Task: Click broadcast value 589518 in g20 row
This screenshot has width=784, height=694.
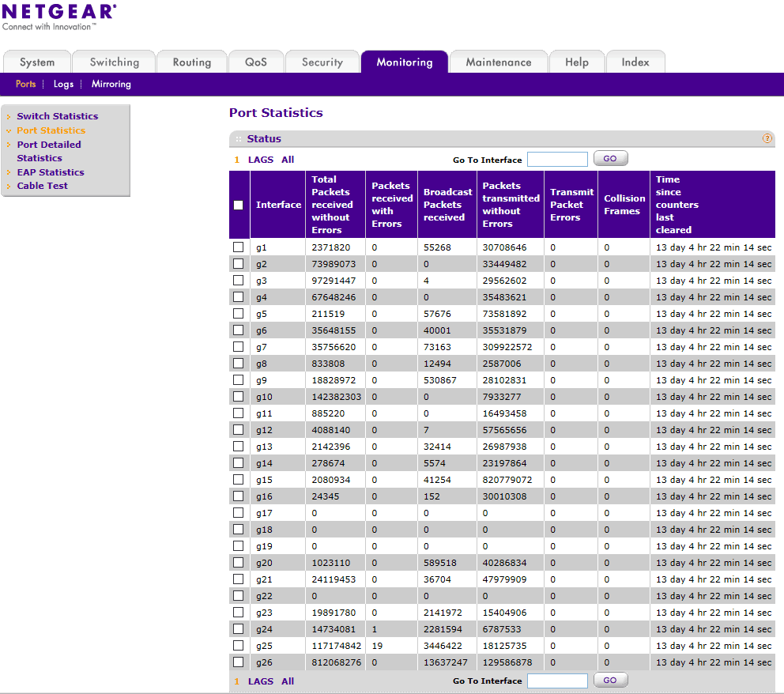Action: coord(440,563)
